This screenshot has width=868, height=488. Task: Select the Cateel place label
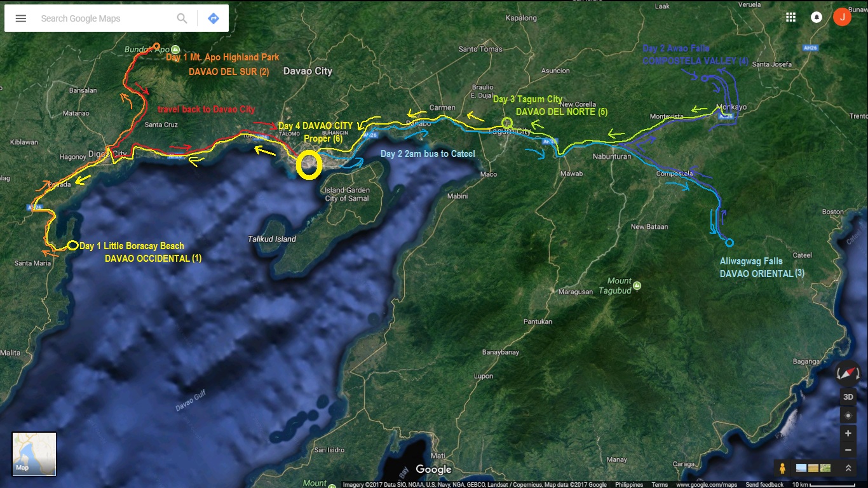coord(802,255)
